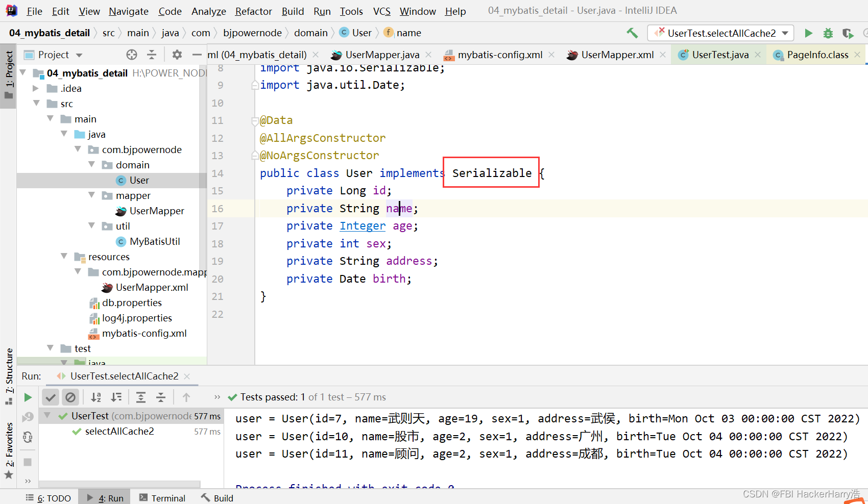Viewport: 868px width, 504px height.
Task: Expand extra run panel actions at bottom
Action: pyautogui.click(x=28, y=481)
